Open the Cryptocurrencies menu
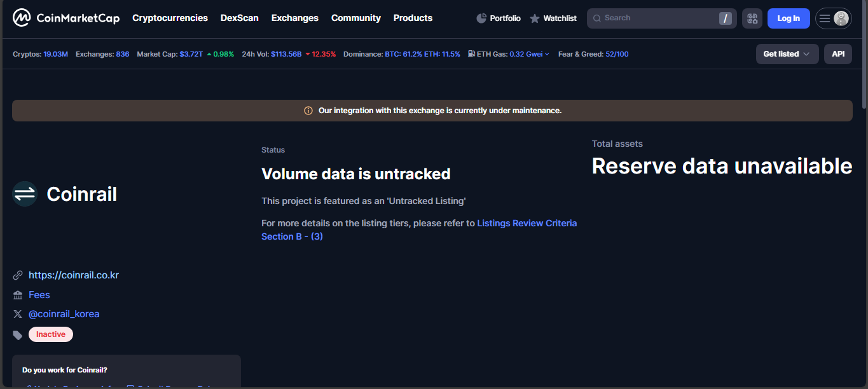Viewport: 868px width, 389px height. [x=170, y=18]
